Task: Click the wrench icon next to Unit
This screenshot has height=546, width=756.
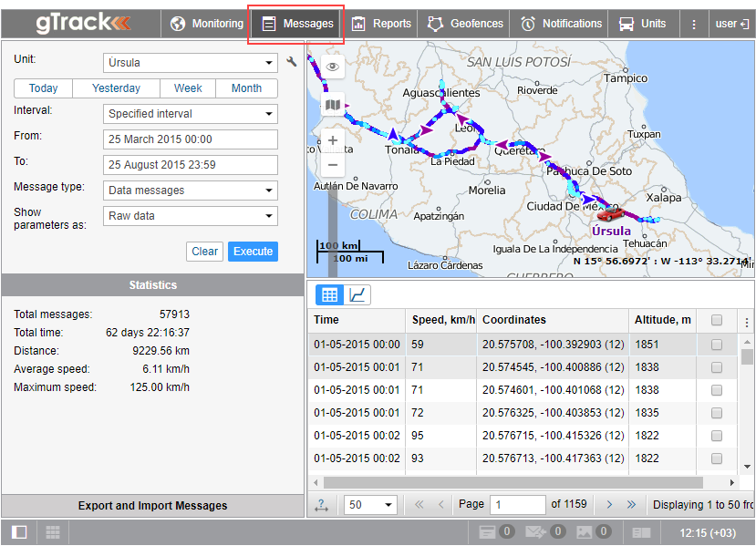Action: (x=292, y=63)
